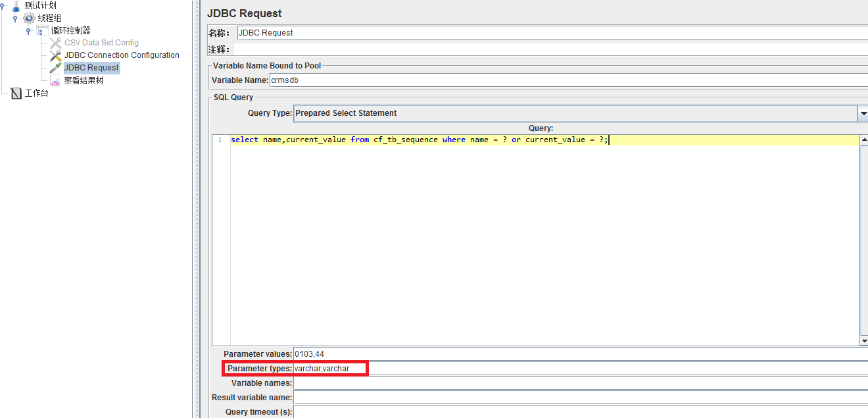Viewport: 868px width, 418px height.
Task: Focus the Variable names field
Action: pyautogui.click(x=581, y=383)
